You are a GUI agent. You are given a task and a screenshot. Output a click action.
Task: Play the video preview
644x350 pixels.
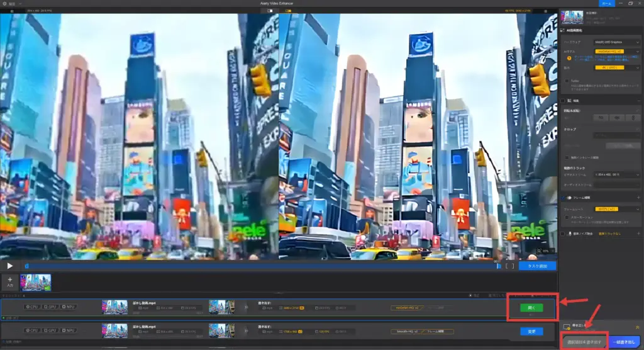[9, 266]
